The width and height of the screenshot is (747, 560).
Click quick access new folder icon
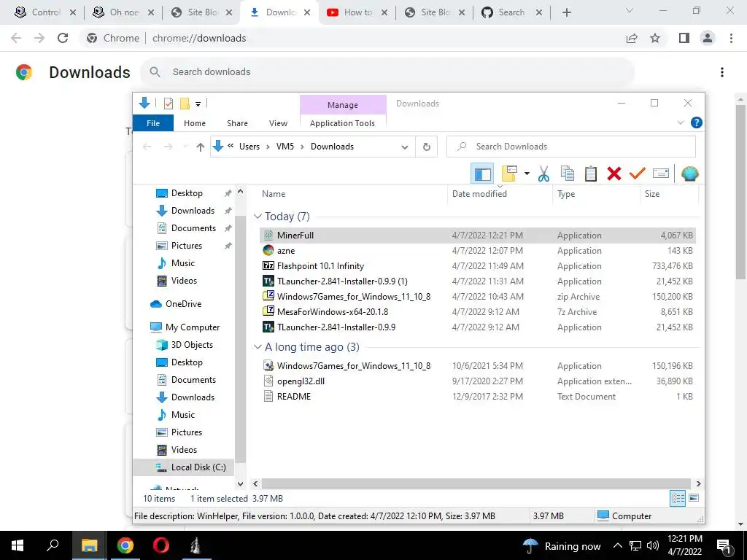coord(185,104)
